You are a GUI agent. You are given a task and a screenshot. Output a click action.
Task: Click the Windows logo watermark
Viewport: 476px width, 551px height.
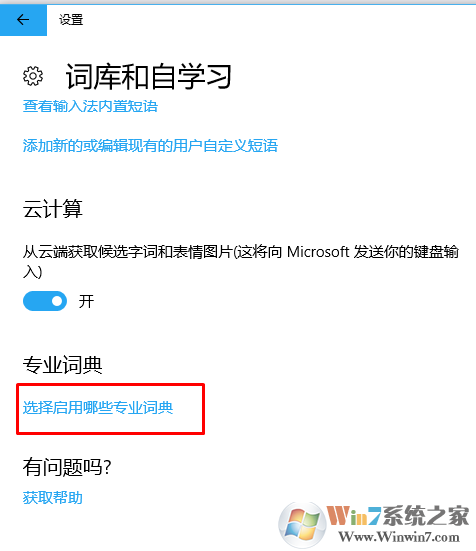pos(302,525)
